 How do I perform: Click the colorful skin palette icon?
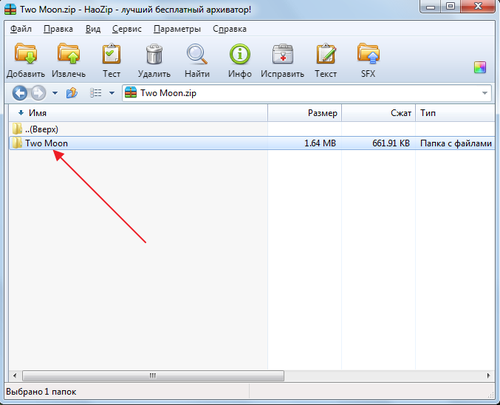(480, 67)
